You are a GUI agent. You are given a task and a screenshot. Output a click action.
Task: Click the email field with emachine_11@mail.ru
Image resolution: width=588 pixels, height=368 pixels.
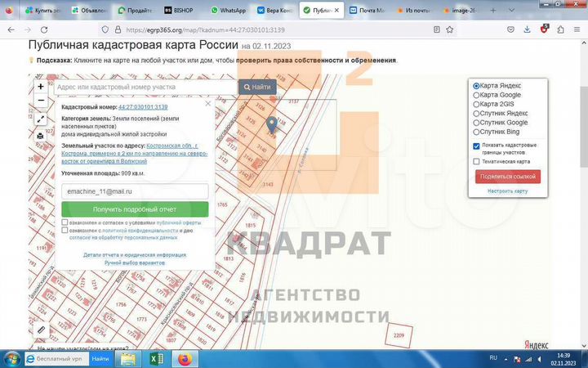coord(135,191)
